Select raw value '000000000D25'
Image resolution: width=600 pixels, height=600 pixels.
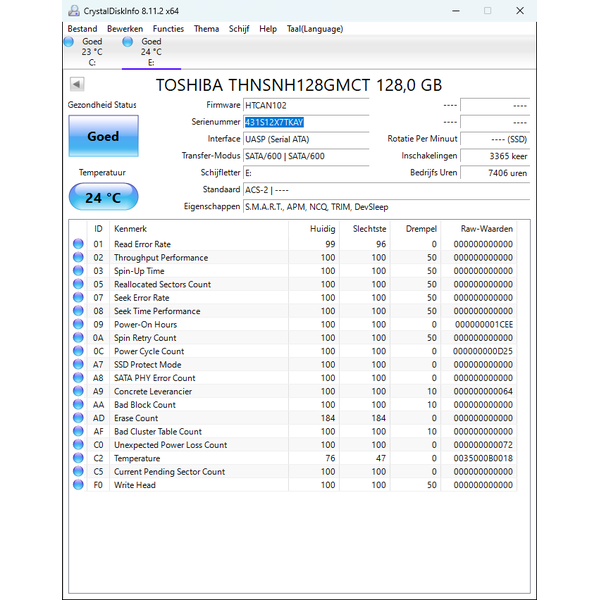click(483, 351)
